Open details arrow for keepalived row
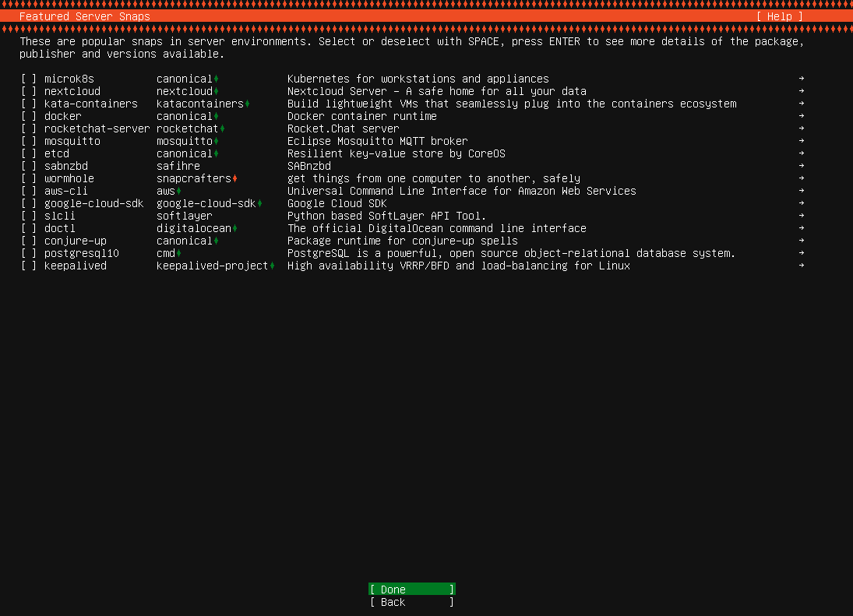Image resolution: width=853 pixels, height=616 pixels. (x=802, y=266)
